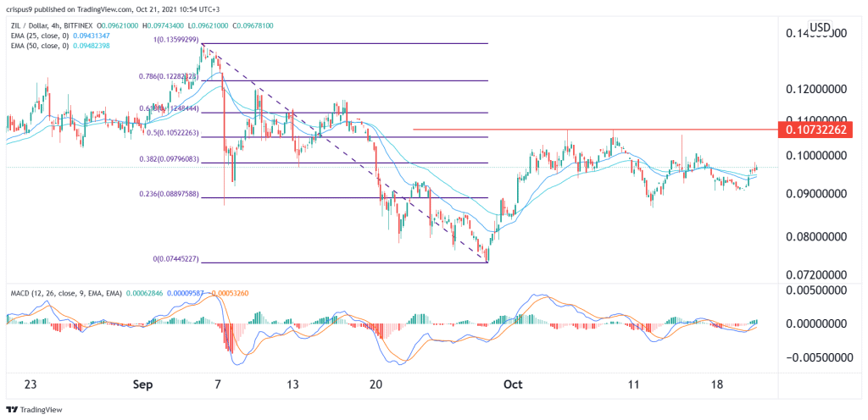Select the MACD (12, 26, close, 9) legend

64,292
